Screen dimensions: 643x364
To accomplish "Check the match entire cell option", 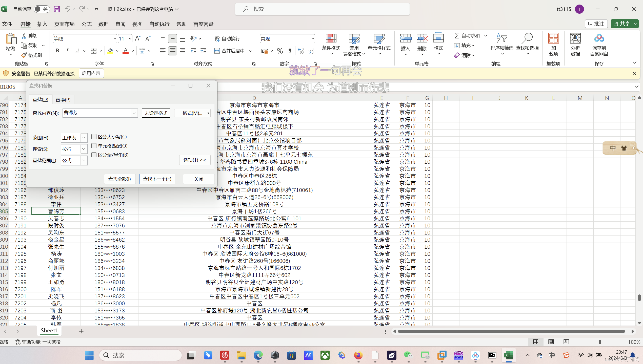I will coord(94,146).
